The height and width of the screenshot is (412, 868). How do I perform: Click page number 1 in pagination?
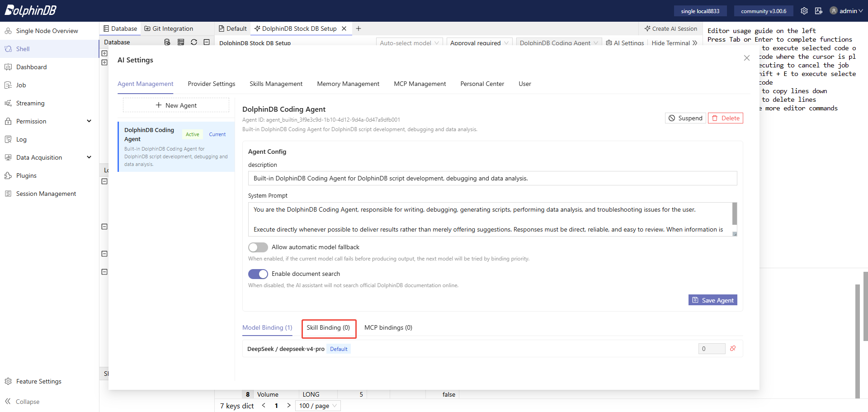tap(276, 406)
